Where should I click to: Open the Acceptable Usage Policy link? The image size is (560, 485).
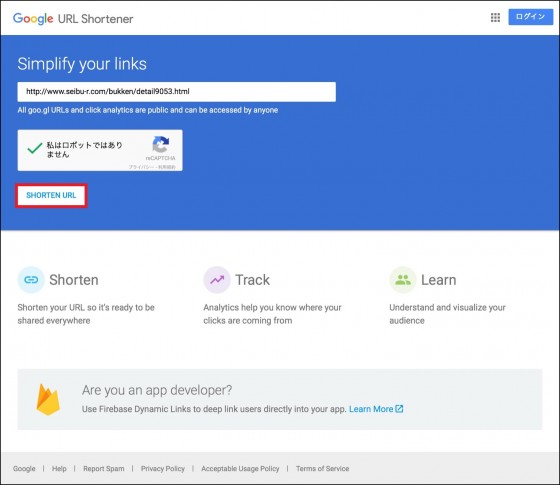pos(240,469)
